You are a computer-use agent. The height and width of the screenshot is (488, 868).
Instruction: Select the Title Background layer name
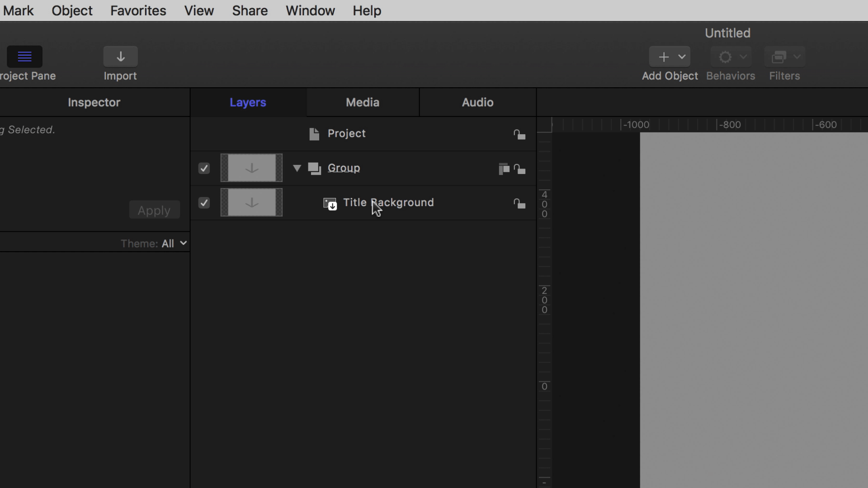[x=388, y=202]
